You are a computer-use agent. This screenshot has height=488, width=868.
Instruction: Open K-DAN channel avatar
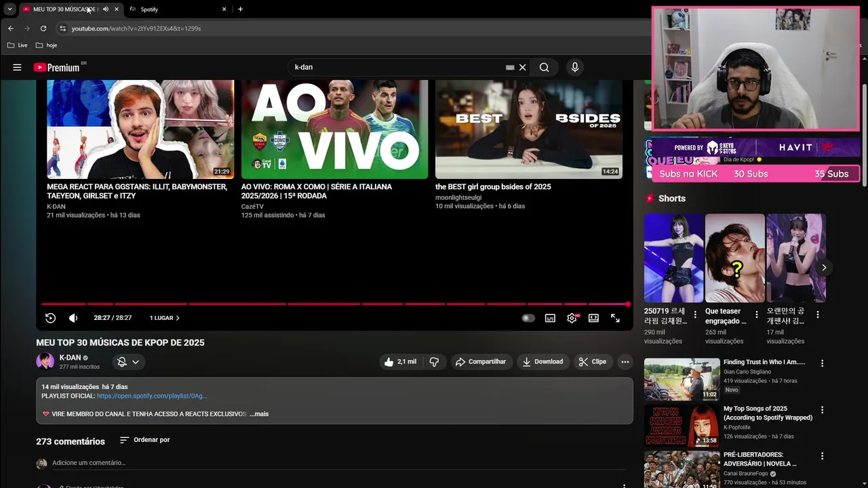coord(45,361)
